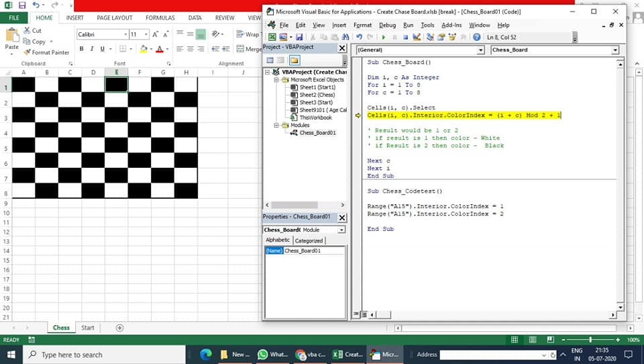Apply the red Font Color A
Screen dimensions: 644x364
tap(160, 49)
